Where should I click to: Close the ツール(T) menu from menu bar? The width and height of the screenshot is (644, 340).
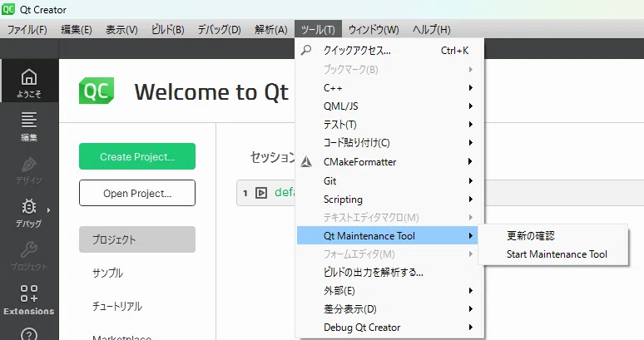pyautogui.click(x=318, y=30)
